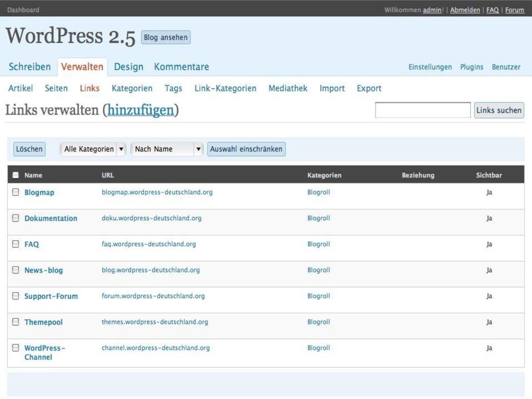Open the Tags submenu

tap(174, 88)
